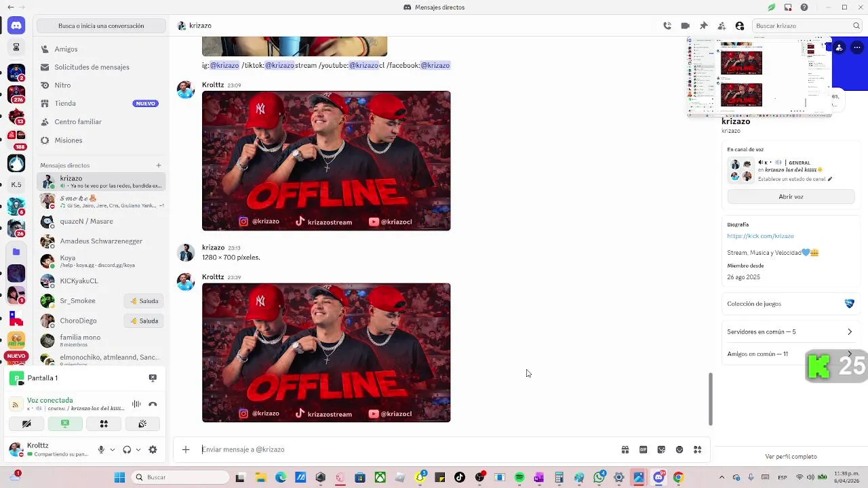868x488 pixels.
Task: Open the Windows Start menu
Action: 119,477
